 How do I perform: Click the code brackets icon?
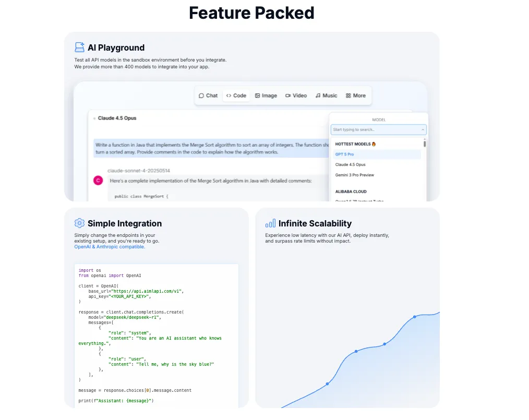229,95
